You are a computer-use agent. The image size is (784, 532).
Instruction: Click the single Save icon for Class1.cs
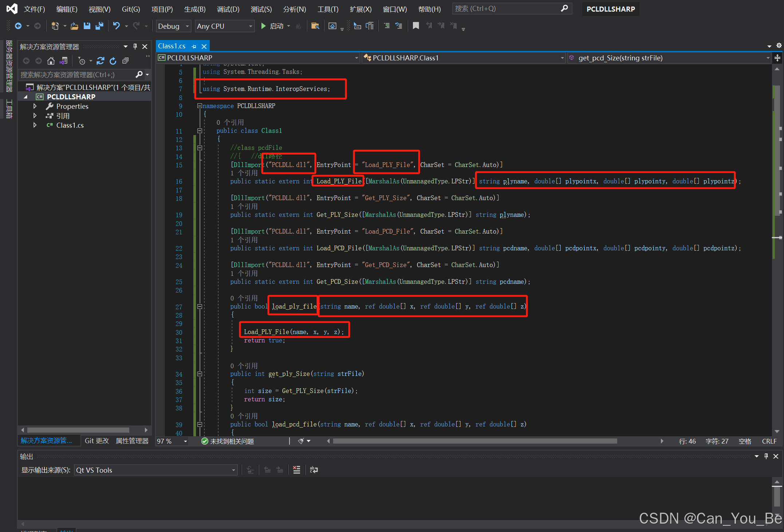tap(87, 26)
